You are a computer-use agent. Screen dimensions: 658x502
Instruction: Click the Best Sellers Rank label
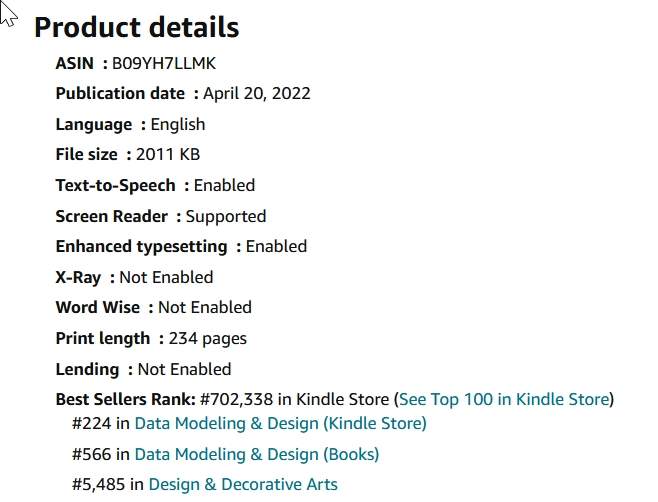point(124,400)
